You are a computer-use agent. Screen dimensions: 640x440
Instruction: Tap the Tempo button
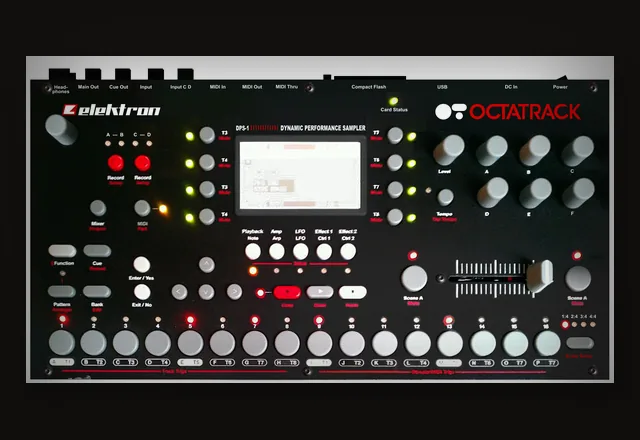(x=445, y=198)
